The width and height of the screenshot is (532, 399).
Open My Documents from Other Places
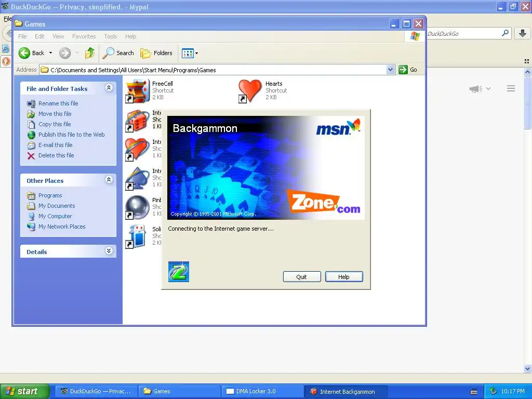point(56,206)
